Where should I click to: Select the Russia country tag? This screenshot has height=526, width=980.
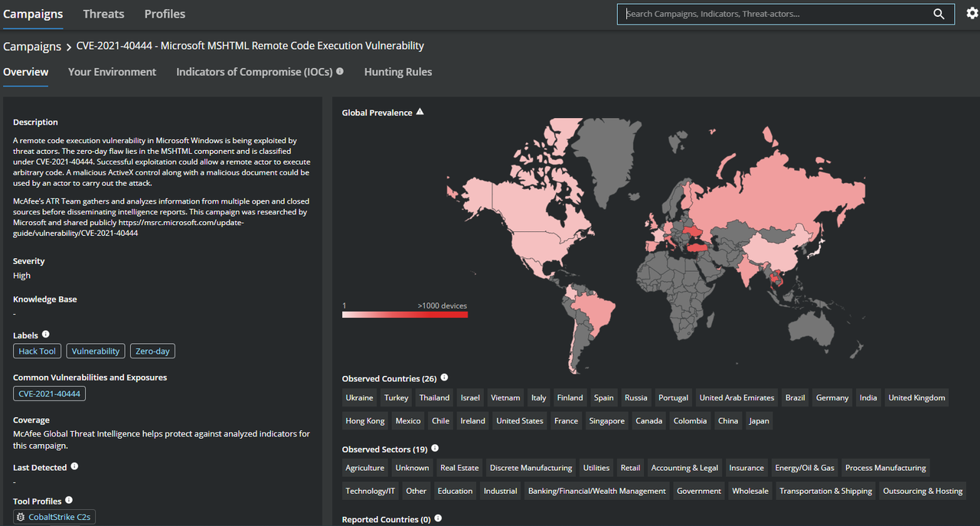coord(636,398)
